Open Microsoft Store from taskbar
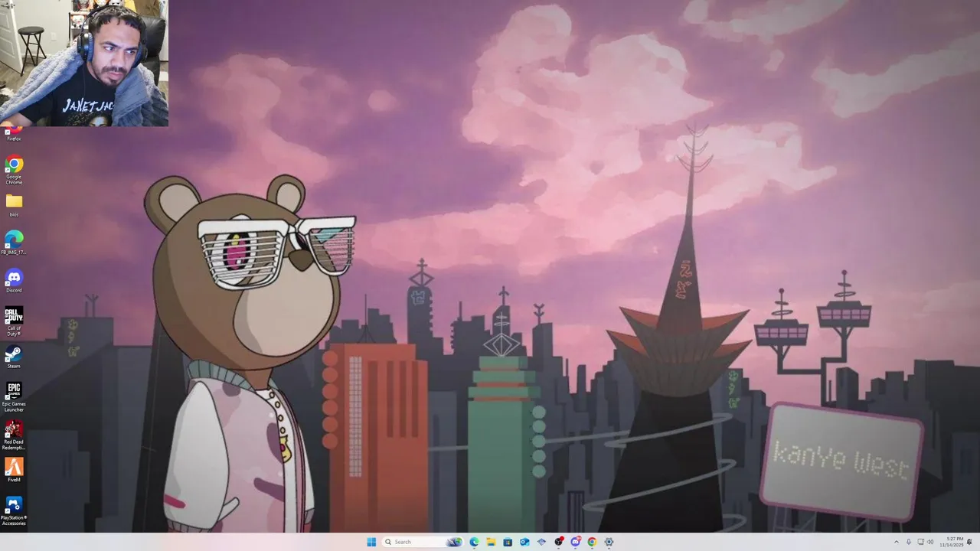 pos(508,542)
